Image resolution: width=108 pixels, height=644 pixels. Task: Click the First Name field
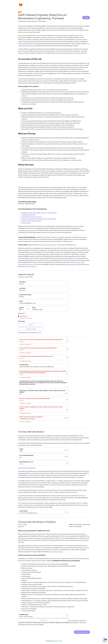click(x=43, y=283)
